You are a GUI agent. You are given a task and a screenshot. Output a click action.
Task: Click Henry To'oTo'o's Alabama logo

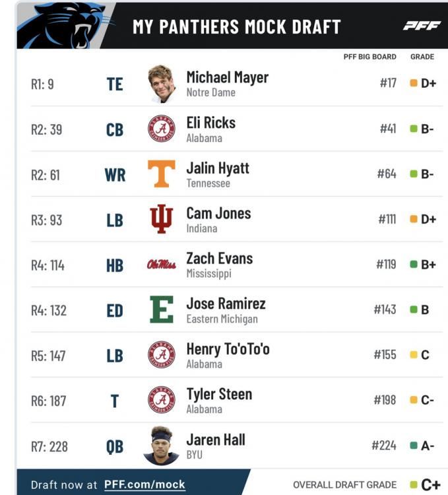[161, 354]
